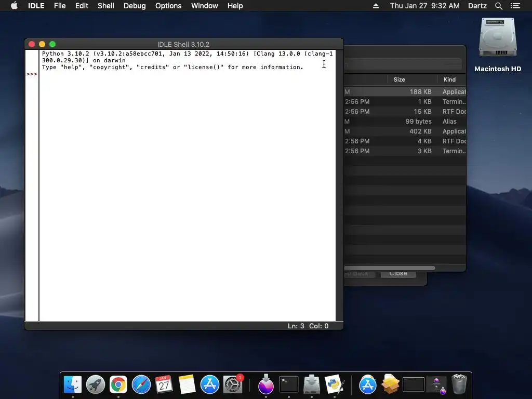Image resolution: width=532 pixels, height=399 pixels.
Task: Open Safari compass icon in dock
Action: point(141,384)
